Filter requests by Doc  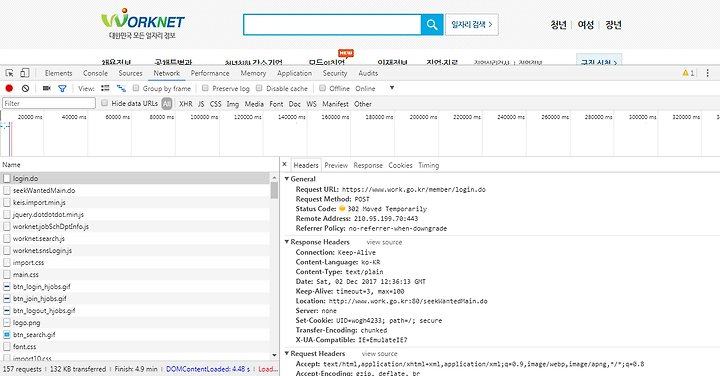[295, 104]
